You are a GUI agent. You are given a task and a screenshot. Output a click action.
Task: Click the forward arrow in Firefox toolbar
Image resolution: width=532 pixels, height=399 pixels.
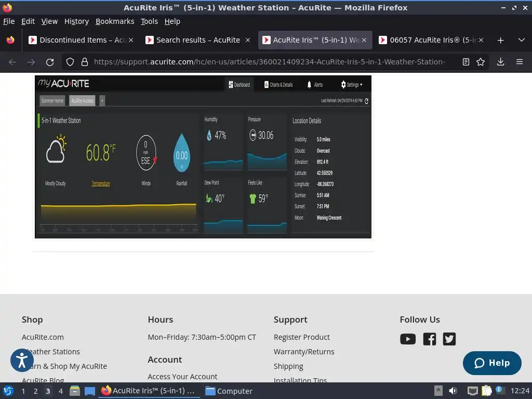coord(31,62)
